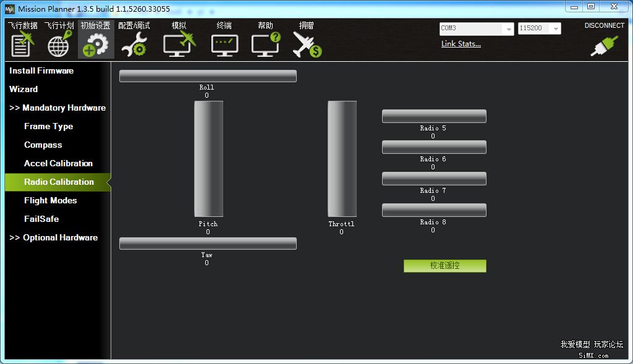Image resolution: width=633 pixels, height=364 pixels.
Task: Click the Yaw horizontal bar
Action: click(208, 243)
